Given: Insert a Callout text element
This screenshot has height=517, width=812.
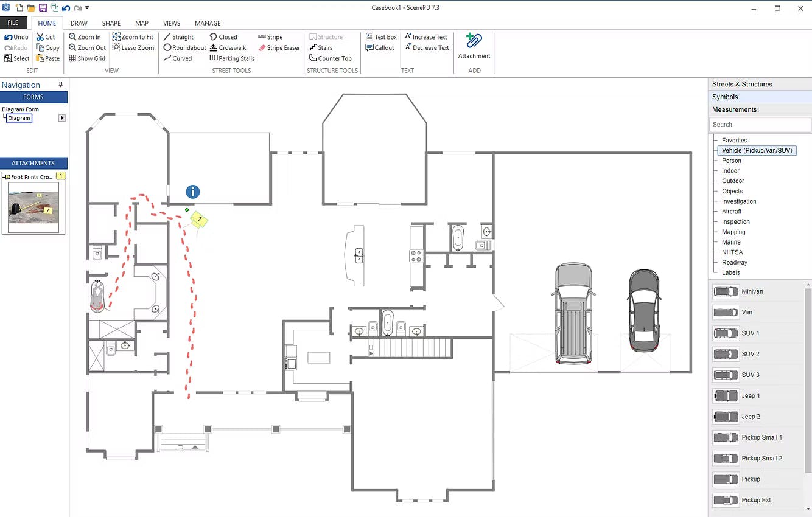Looking at the screenshot, I should pyautogui.click(x=380, y=47).
